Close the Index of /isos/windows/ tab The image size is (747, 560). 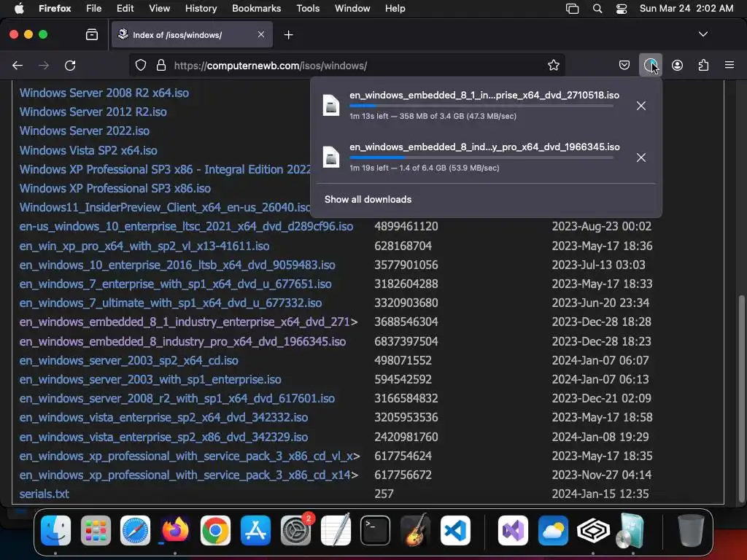[x=261, y=34]
